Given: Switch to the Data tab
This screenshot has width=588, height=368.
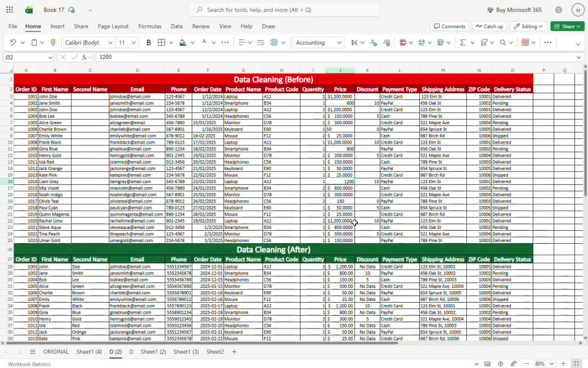Looking at the screenshot, I should click(x=176, y=26).
